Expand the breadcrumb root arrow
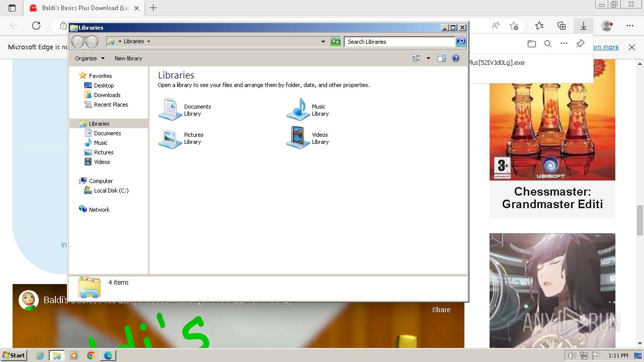The image size is (644, 362). tap(120, 42)
